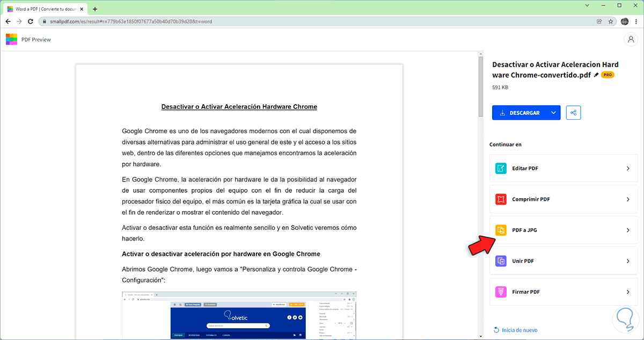Open a new browser tab

(x=95, y=9)
